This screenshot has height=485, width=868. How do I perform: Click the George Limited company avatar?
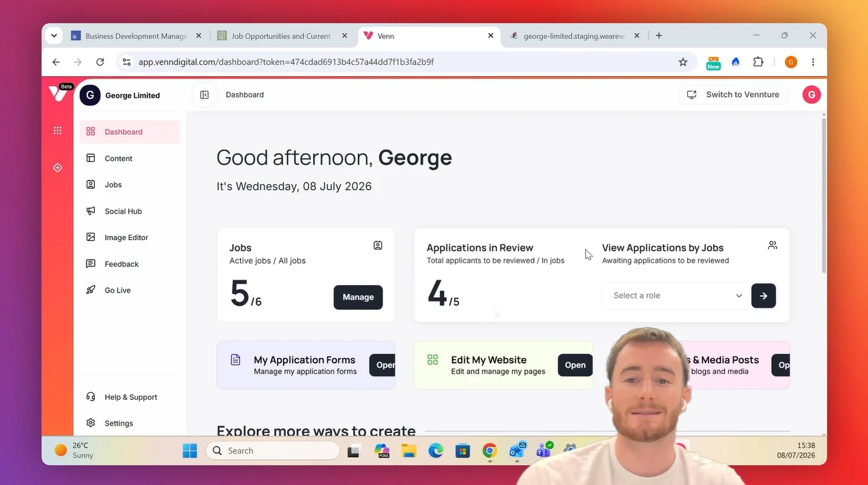pos(90,95)
